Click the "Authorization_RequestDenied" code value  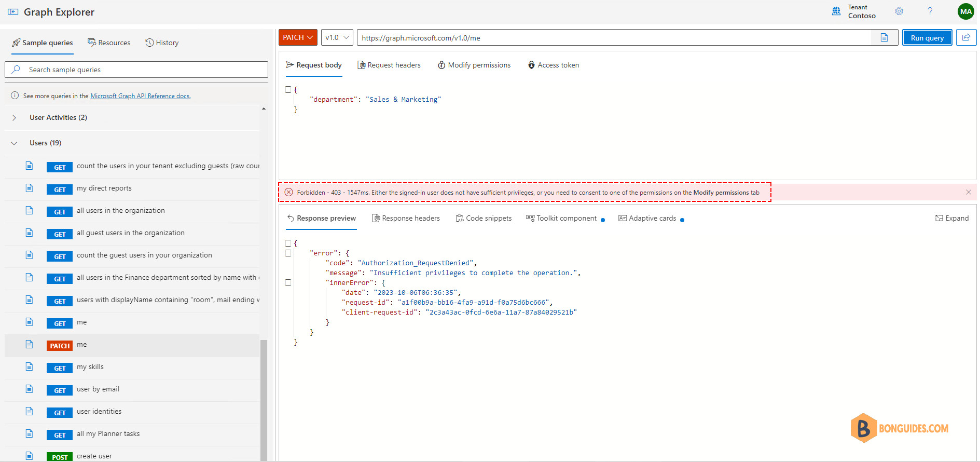coord(415,263)
